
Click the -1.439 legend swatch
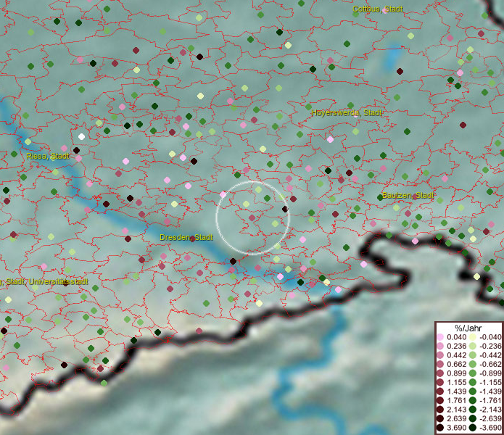point(473,391)
